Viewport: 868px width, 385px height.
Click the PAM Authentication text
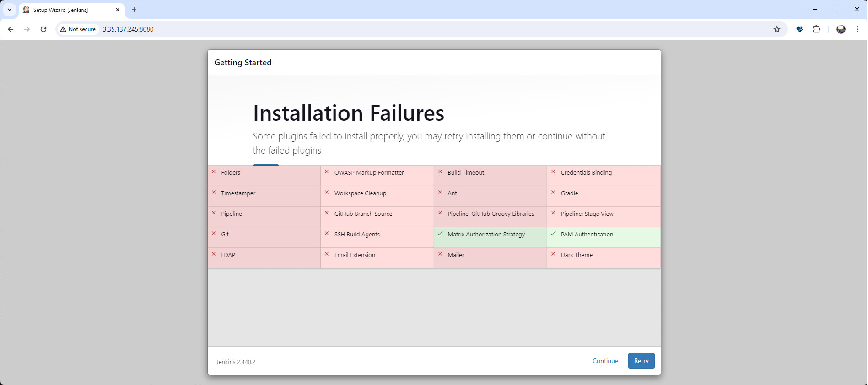[x=587, y=235]
